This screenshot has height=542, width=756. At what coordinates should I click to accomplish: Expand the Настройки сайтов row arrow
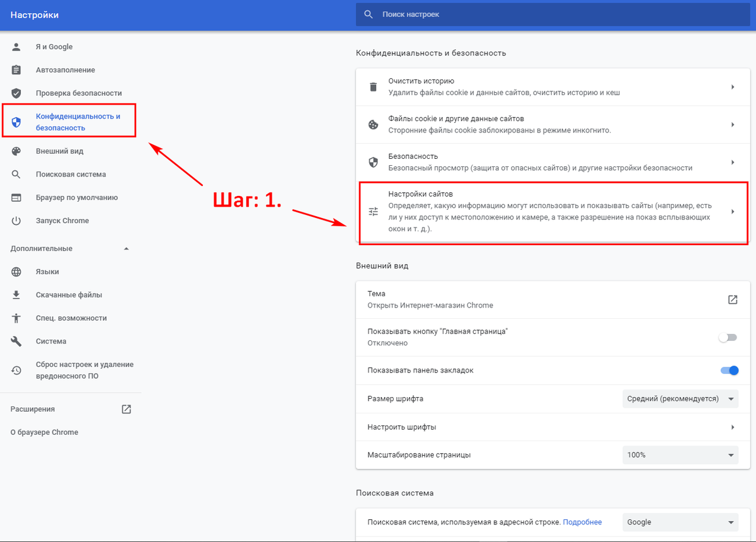[733, 212]
